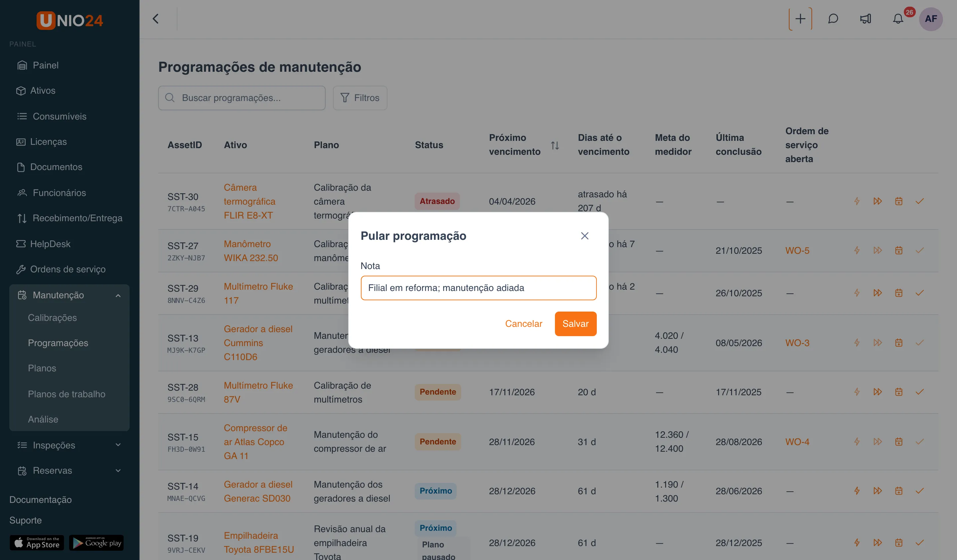
Task: Open Calibrações in the sidebar
Action: click(53, 318)
